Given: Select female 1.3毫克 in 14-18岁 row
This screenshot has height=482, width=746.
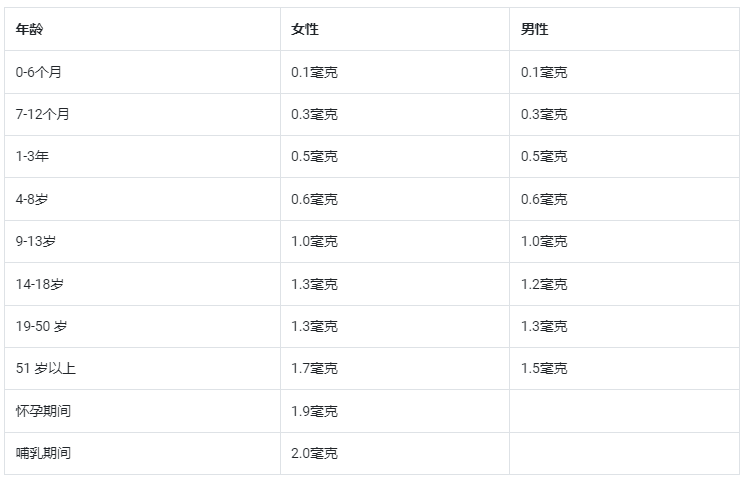Looking at the screenshot, I should click(314, 284).
